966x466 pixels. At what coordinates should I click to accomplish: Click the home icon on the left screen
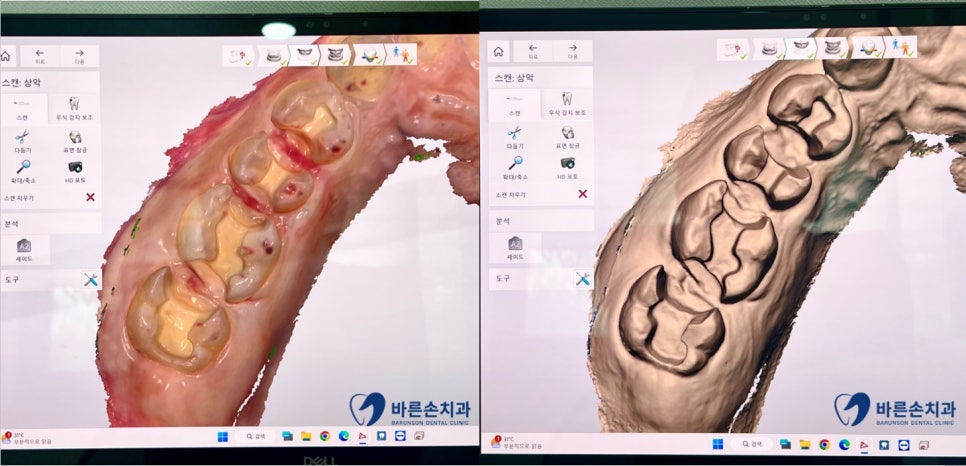(8, 55)
